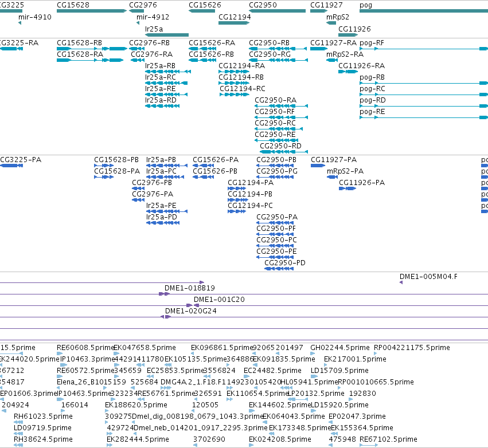Viewport: 488px width, 448px height.
Task: Open the CG12194 gene
Action: click(234, 23)
